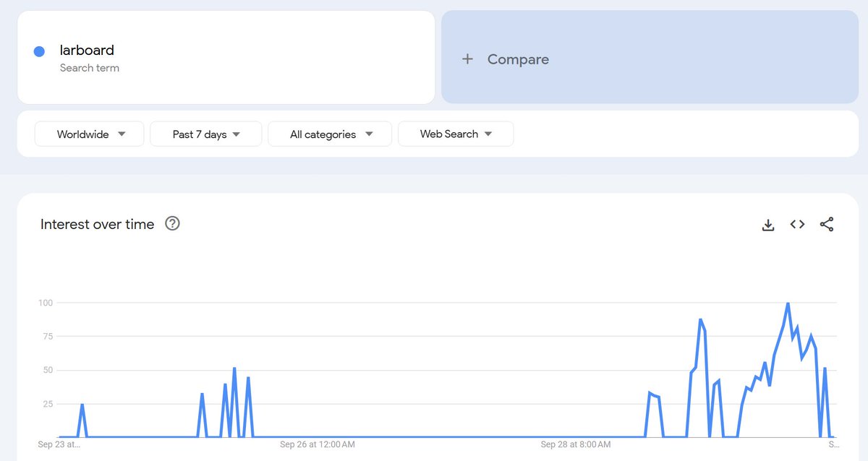868x461 pixels.
Task: Click the chart's peak point at 100
Action: (788, 303)
